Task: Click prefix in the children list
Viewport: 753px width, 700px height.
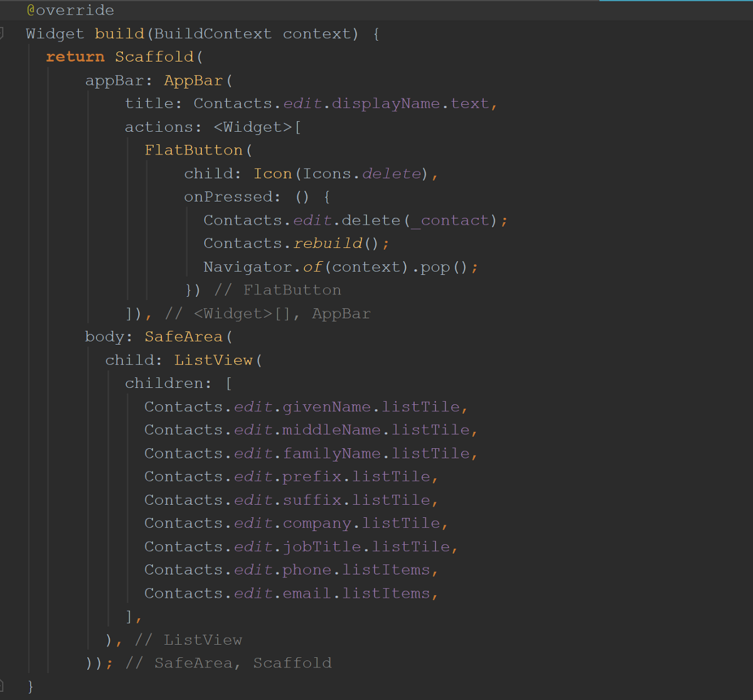Action: [312, 477]
